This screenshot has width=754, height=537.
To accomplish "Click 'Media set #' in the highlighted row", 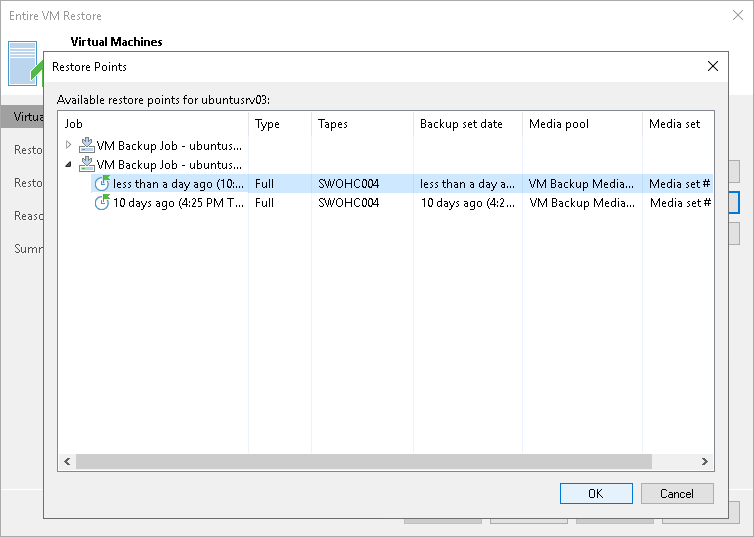I will (680, 184).
